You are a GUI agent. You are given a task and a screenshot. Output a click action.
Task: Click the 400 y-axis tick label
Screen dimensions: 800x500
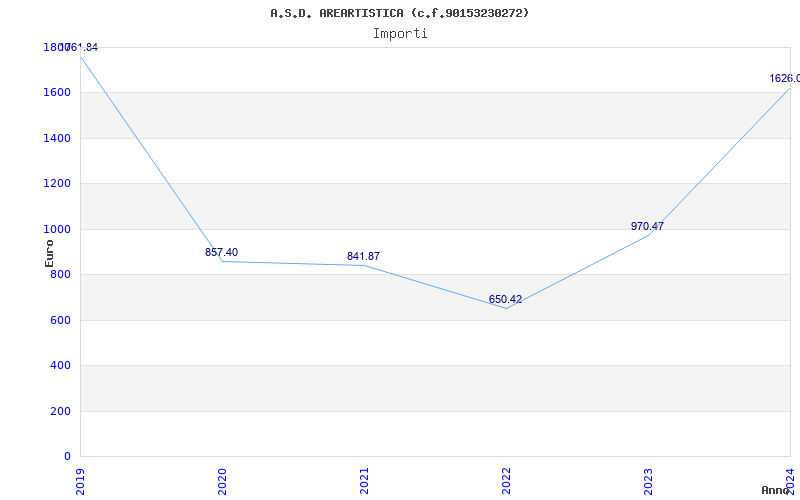coord(60,365)
